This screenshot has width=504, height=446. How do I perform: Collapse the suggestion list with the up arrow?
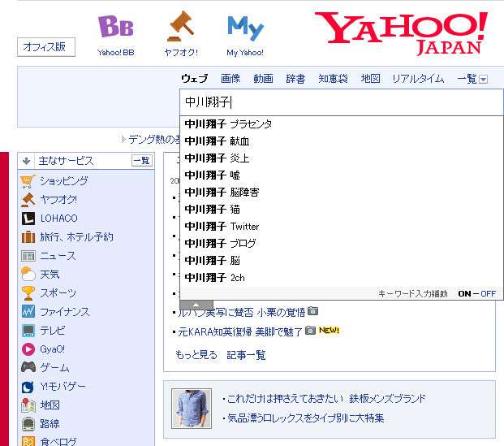tap(196, 305)
